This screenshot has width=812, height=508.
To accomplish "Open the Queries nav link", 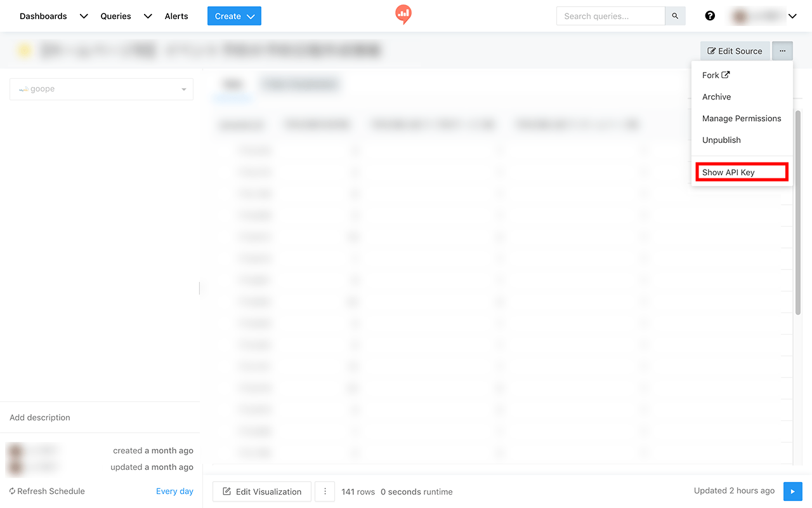I will pyautogui.click(x=115, y=16).
